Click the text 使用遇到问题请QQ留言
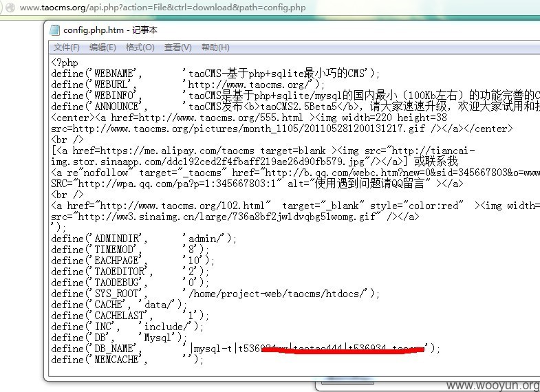Image resolution: width=540 pixels, height=392 pixels. 369,183
